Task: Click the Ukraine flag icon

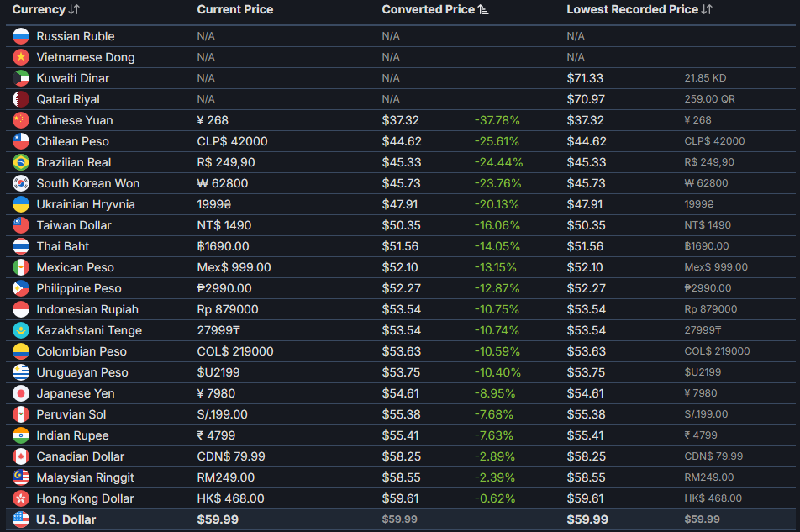Action: [21, 204]
